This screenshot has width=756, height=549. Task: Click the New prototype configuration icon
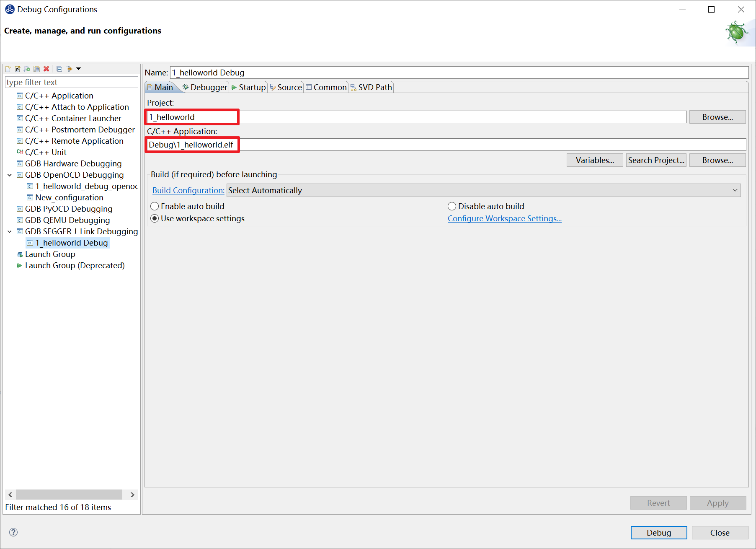[x=18, y=69]
